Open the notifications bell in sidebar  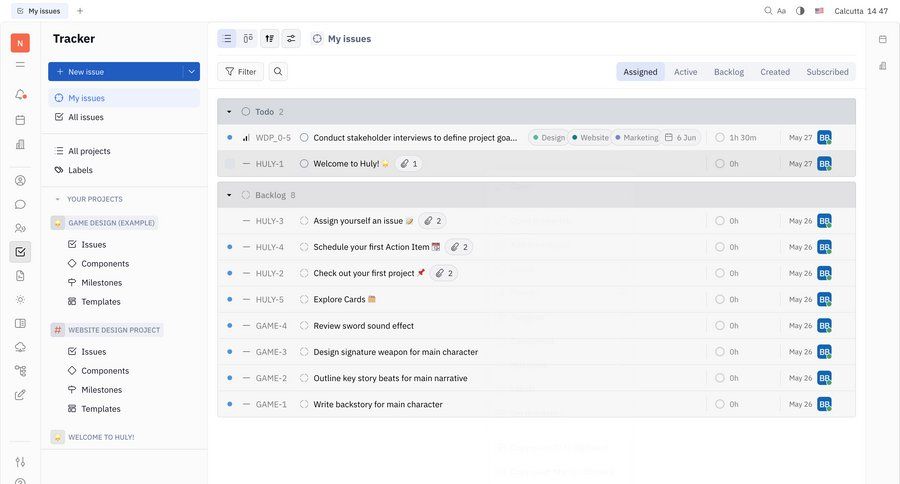(x=20, y=94)
